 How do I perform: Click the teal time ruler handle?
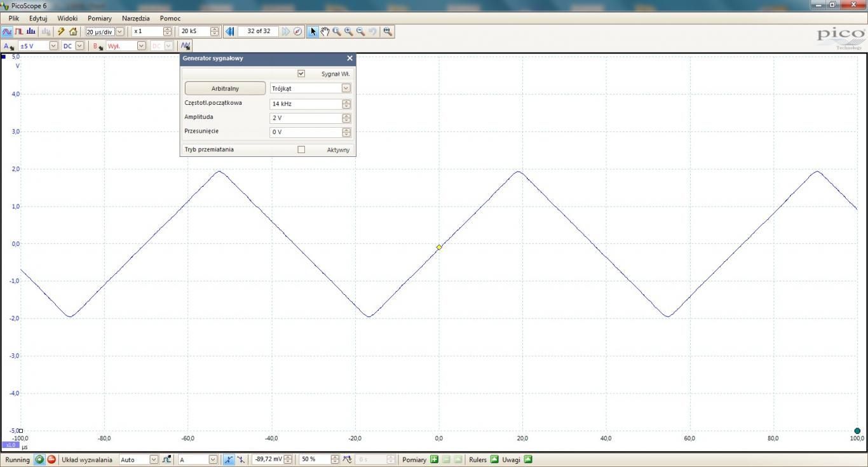(857, 431)
